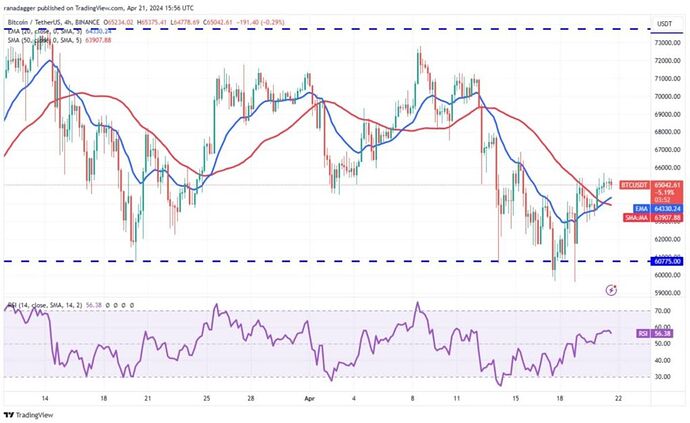690x423 pixels.
Task: Click the purple RSI axis tag
Action: 642,334
